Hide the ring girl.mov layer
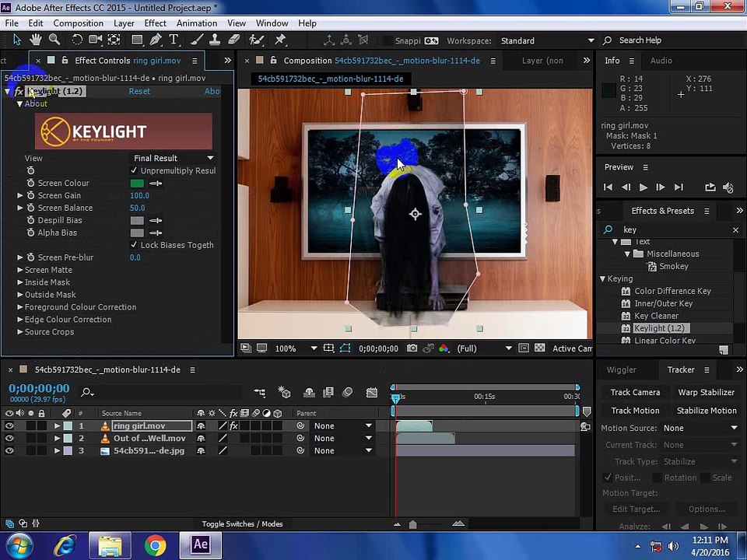 pyautogui.click(x=9, y=425)
